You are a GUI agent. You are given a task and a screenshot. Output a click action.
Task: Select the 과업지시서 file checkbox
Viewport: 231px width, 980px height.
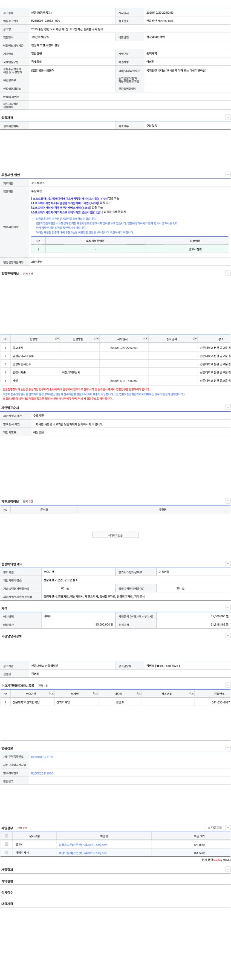[7, 853]
